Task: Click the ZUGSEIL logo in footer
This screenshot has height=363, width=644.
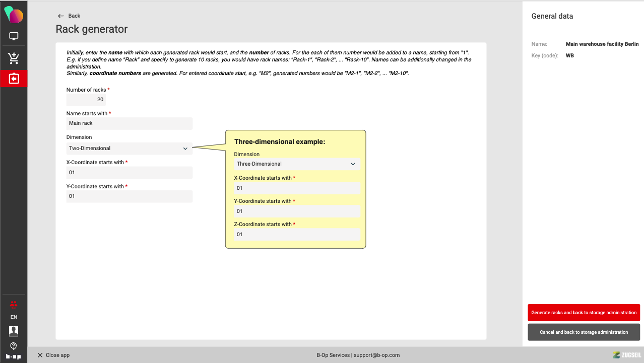Action: click(626, 355)
